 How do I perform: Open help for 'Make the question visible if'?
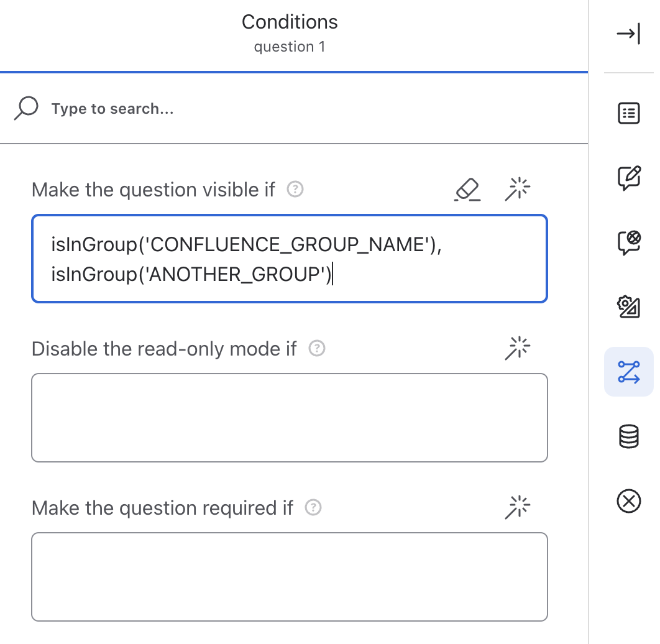point(296,190)
